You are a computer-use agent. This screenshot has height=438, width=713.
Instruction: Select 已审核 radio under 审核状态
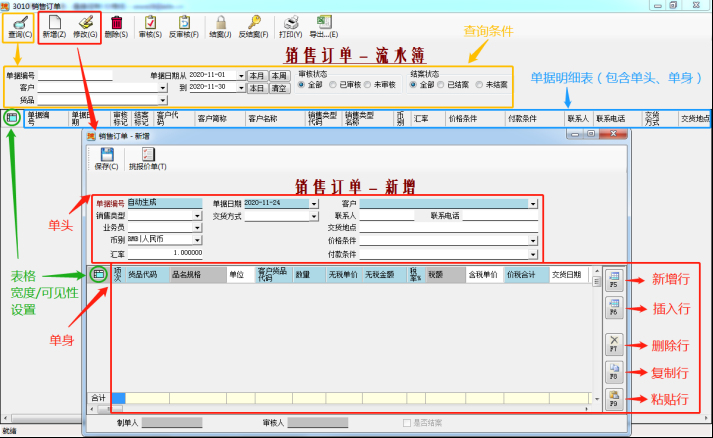point(334,85)
